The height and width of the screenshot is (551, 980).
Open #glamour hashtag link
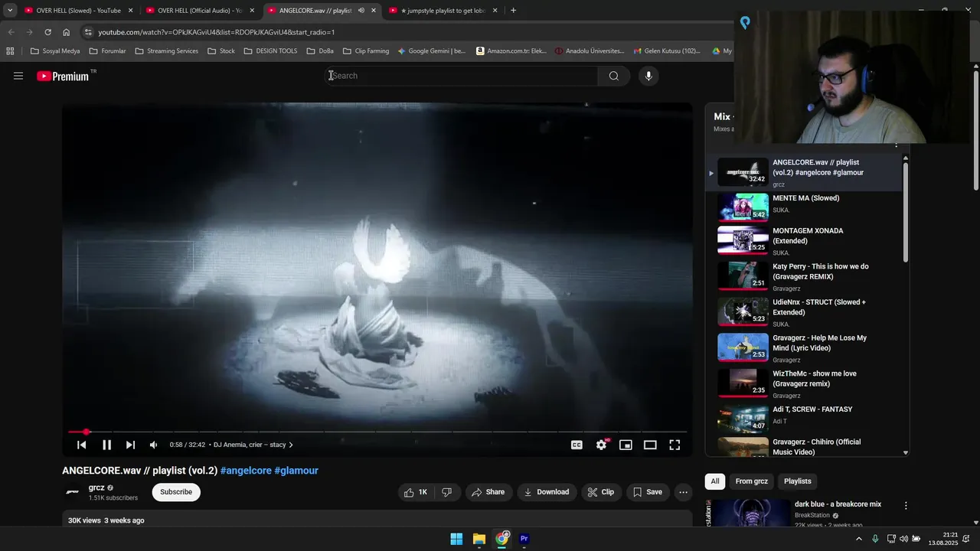296,471
